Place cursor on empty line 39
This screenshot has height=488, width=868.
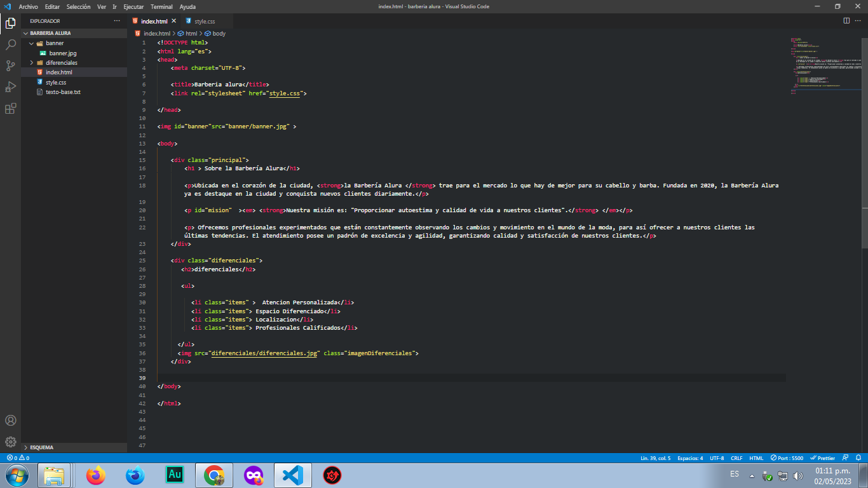[470, 377]
